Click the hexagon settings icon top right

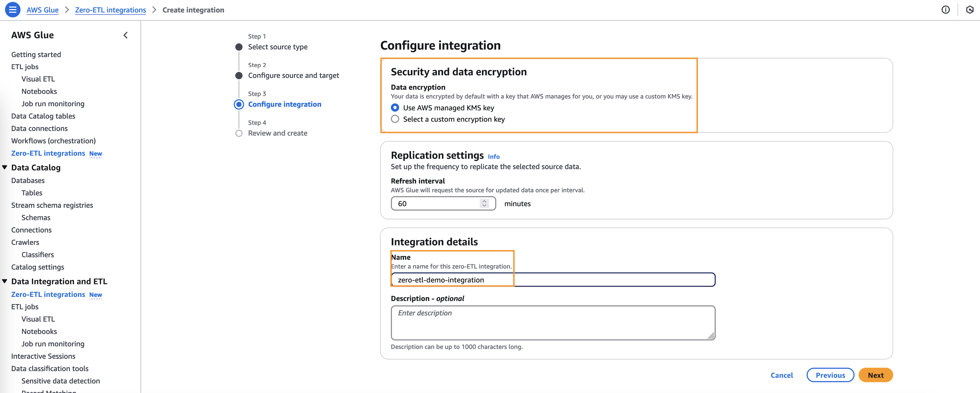[969, 10]
